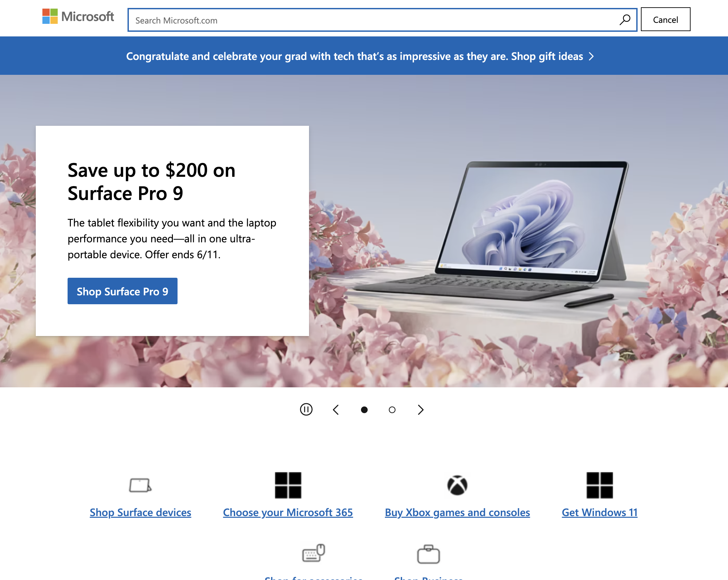Image resolution: width=728 pixels, height=580 pixels.
Task: Cancel the search
Action: [665, 19]
